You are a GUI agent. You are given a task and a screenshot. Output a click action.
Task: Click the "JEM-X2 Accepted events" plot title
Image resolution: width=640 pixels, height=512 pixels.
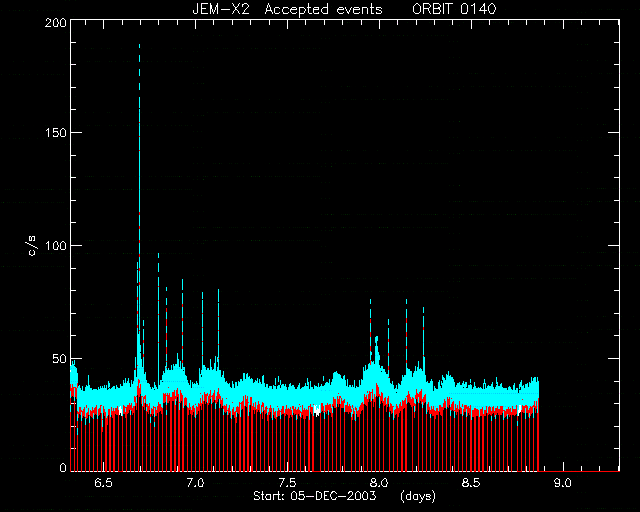pos(287,9)
